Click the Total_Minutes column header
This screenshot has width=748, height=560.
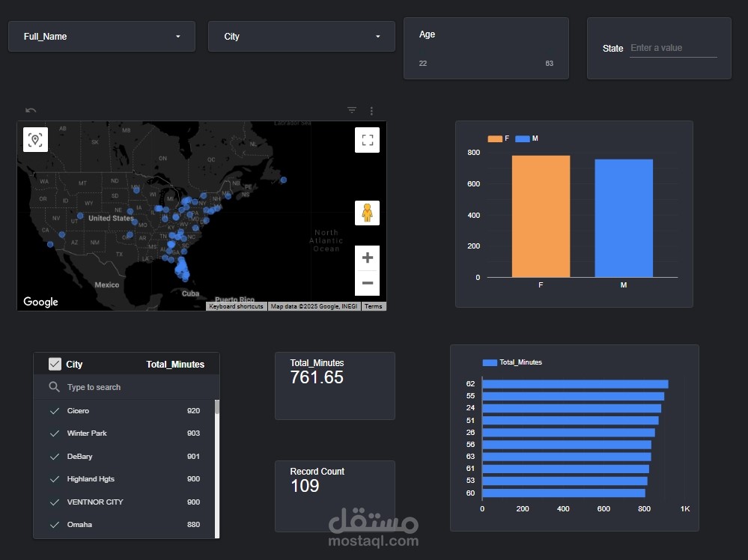(175, 365)
